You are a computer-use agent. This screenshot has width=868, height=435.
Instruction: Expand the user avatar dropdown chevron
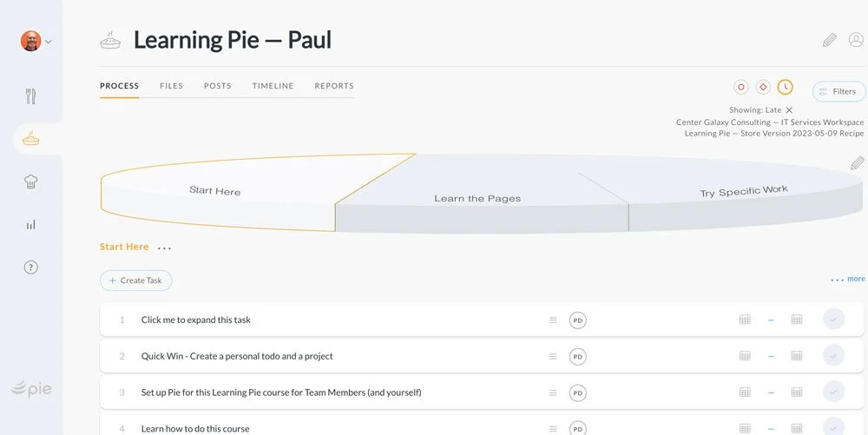49,41
